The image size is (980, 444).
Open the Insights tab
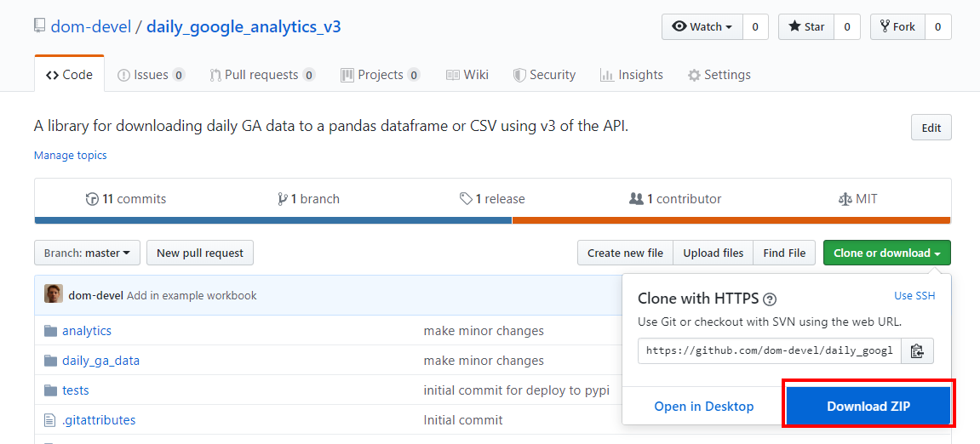pyautogui.click(x=631, y=75)
